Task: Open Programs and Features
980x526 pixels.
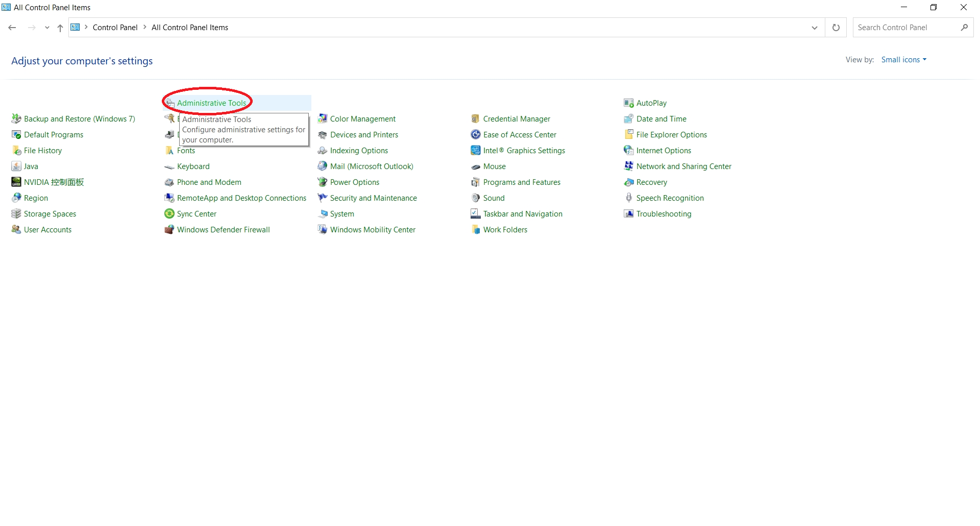Action: (x=522, y=182)
